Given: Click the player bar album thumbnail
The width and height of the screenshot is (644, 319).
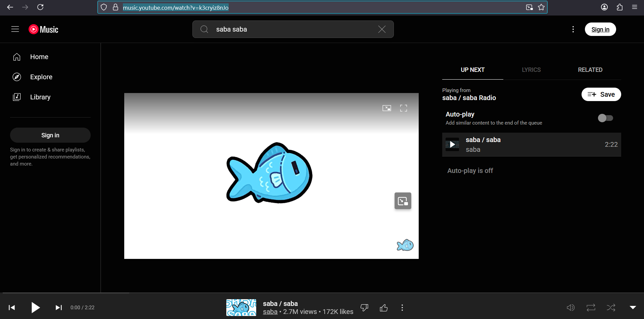Looking at the screenshot, I should pyautogui.click(x=241, y=308).
